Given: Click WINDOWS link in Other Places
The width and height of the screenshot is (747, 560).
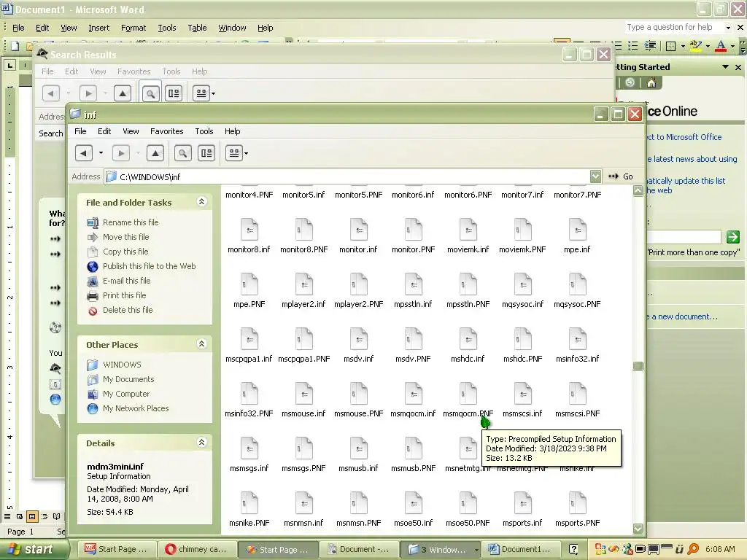Looking at the screenshot, I should click(x=122, y=365).
